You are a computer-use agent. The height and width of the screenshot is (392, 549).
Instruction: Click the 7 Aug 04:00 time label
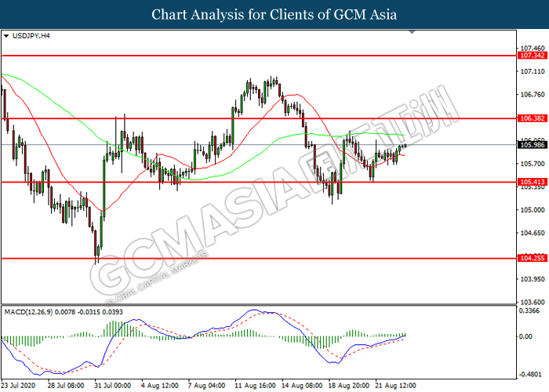pyautogui.click(x=206, y=386)
